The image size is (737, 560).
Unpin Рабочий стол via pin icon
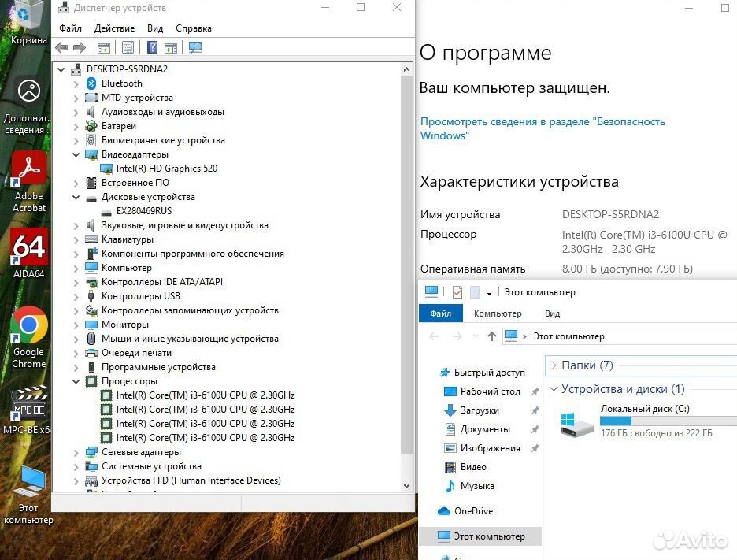(x=535, y=391)
